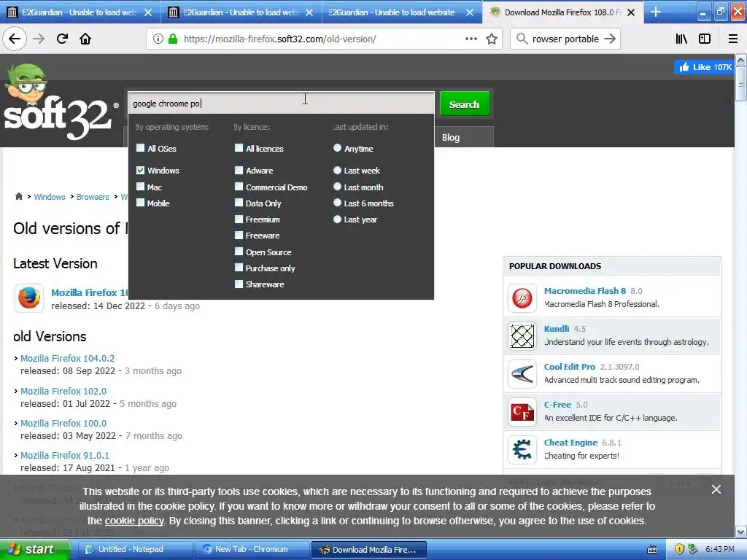Open C-Free icon in popular downloads
This screenshot has width=747, height=560.
coord(522,412)
